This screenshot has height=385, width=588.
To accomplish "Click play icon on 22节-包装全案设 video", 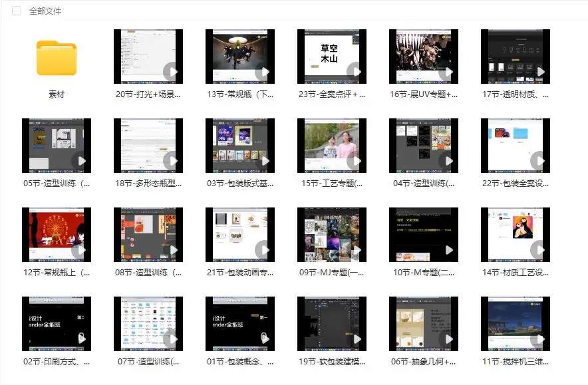I will pos(539,160).
